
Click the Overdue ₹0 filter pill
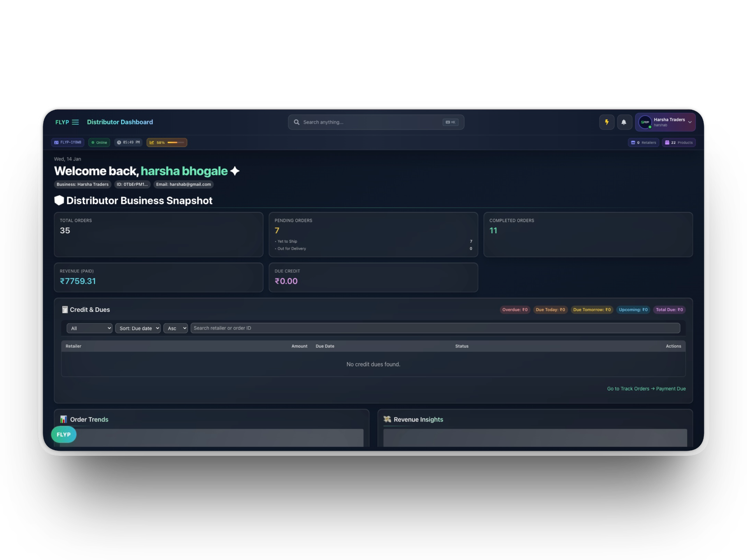tap(515, 310)
